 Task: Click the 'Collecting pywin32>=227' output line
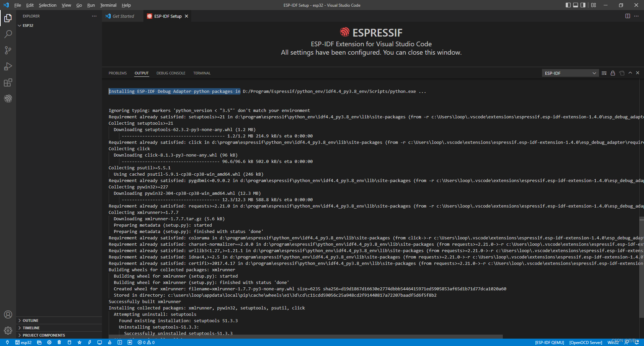pyautogui.click(x=138, y=187)
